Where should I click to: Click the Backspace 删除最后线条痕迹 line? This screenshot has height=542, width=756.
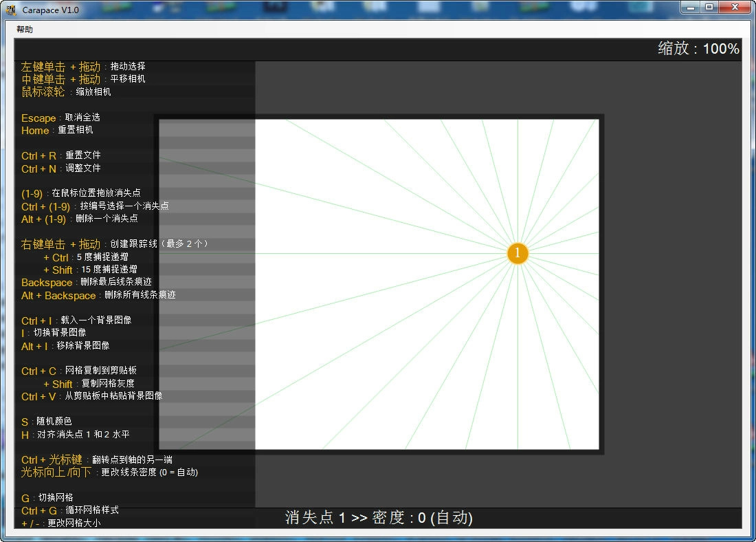pyautogui.click(x=87, y=282)
